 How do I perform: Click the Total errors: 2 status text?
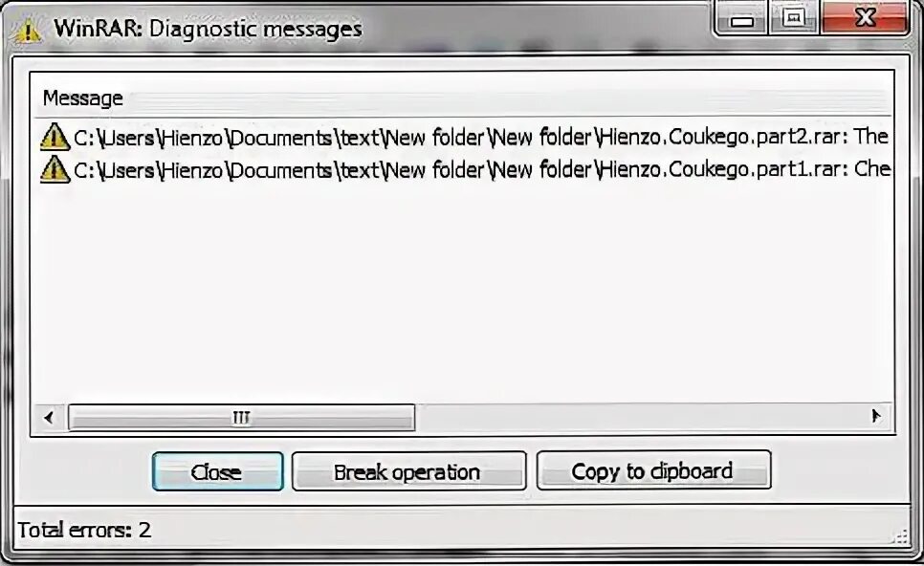coord(84,530)
